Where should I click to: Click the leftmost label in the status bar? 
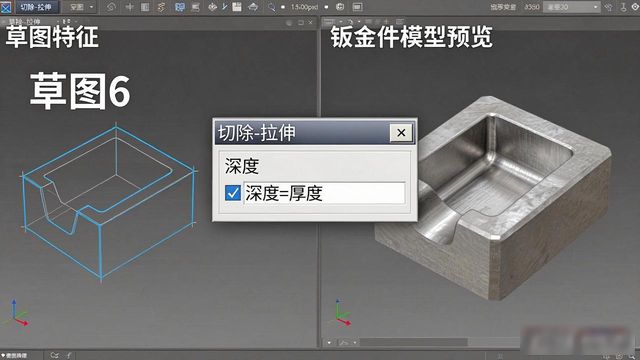[x=15, y=356]
